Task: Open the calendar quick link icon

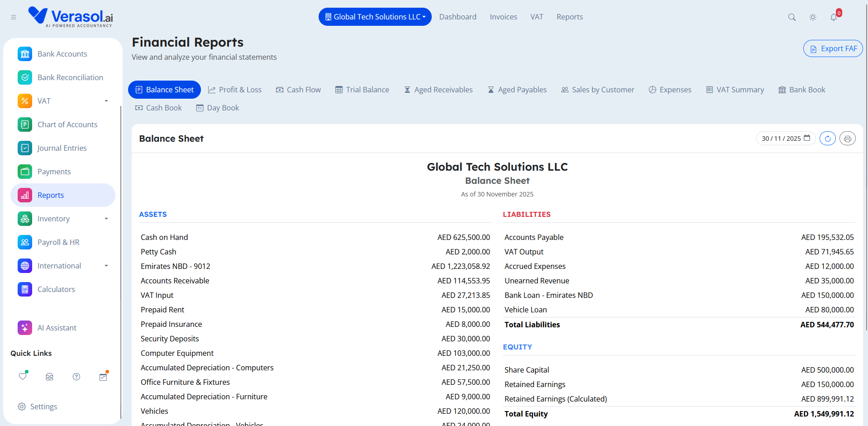Action: pyautogui.click(x=103, y=377)
